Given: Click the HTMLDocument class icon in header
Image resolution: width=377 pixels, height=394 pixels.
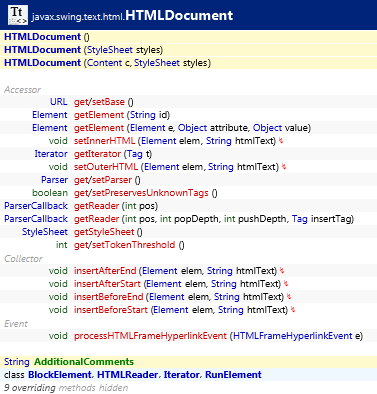Looking at the screenshot, I should tap(18, 15).
